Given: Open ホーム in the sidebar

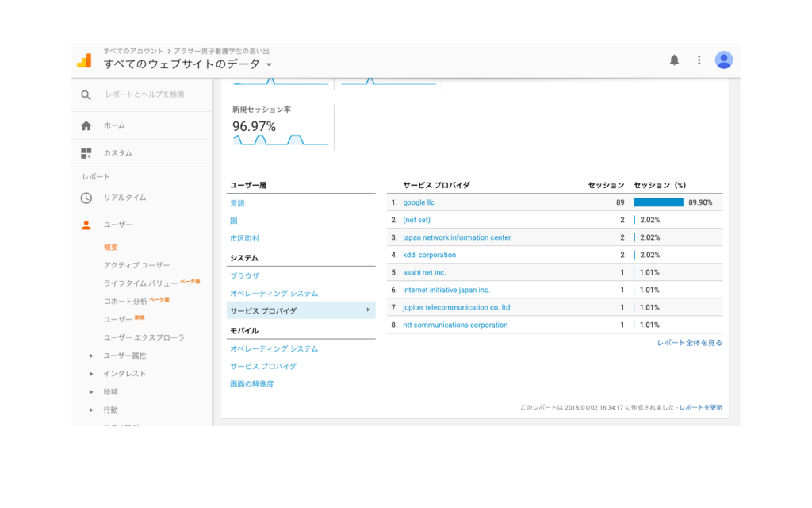Looking at the screenshot, I should [114, 125].
